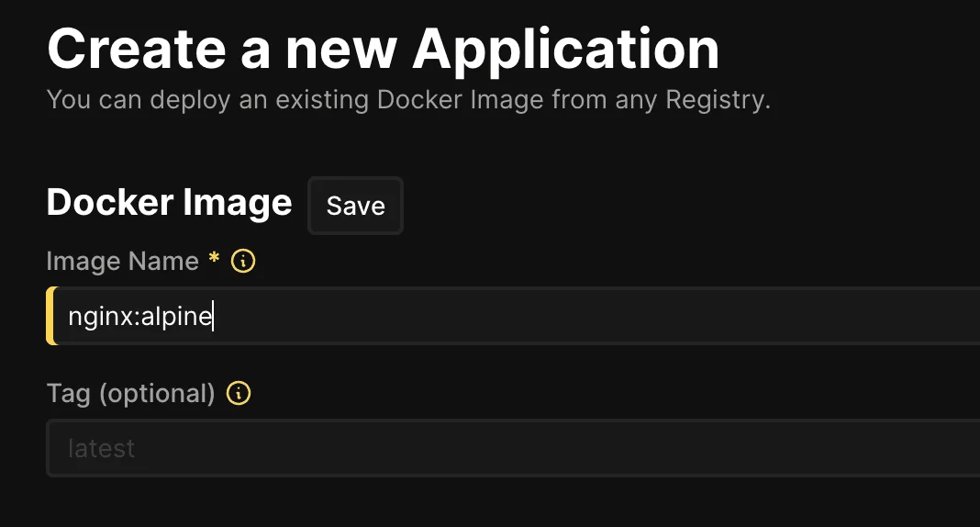
Task: Click the yellow left edge of Image Name field
Action: (x=50, y=317)
